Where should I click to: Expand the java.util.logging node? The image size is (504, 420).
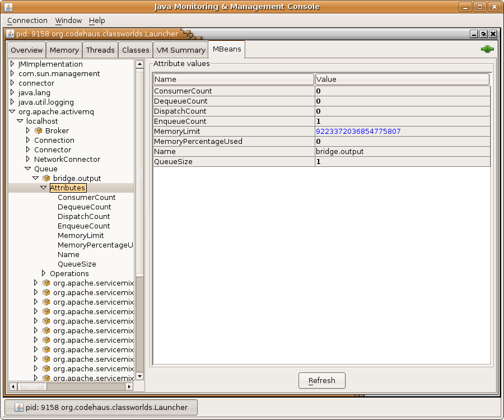[x=12, y=102]
